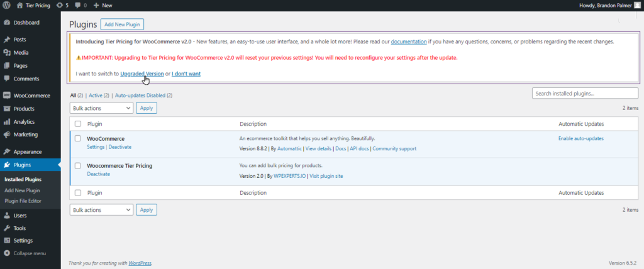Click the Comments icon in sidebar
The image size is (644, 269).
point(6,79)
